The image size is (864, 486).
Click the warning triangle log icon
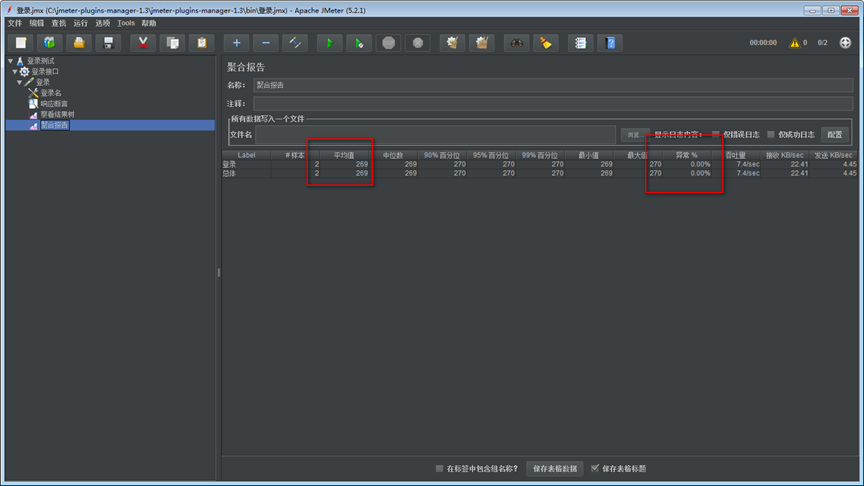click(795, 42)
